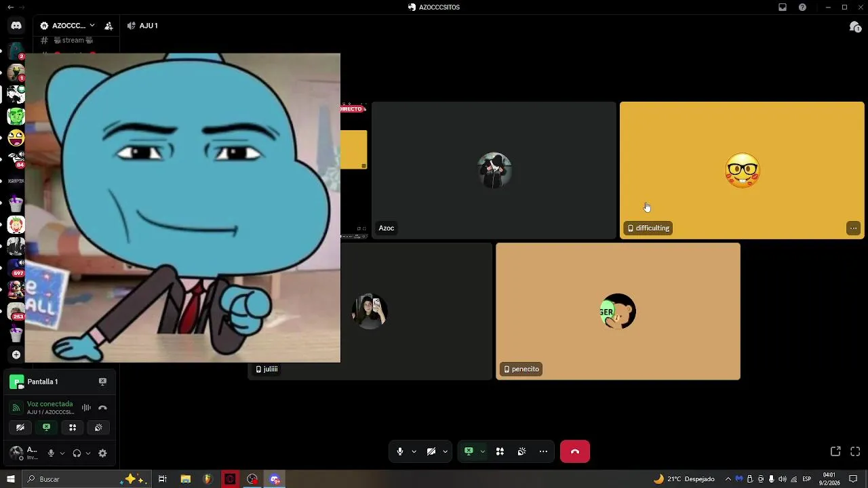Image resolution: width=868 pixels, height=488 pixels.
Task: Show hidden system tray icons
Action: point(728,479)
